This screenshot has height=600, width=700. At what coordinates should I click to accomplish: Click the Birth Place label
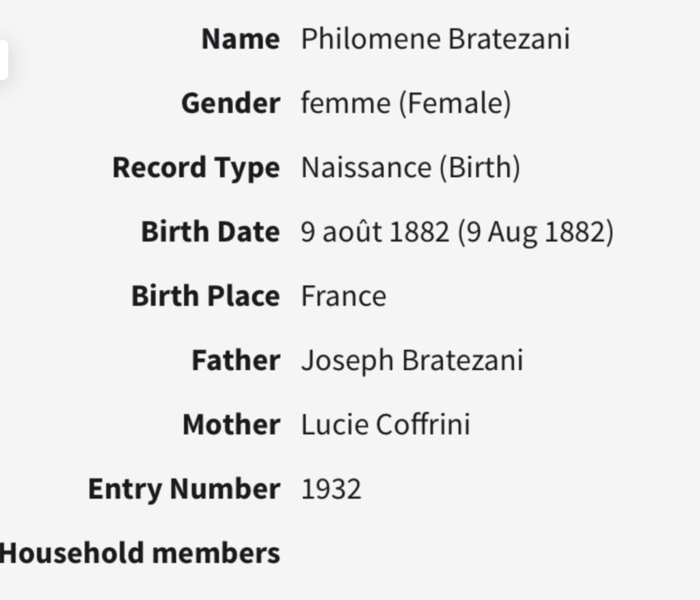(205, 296)
